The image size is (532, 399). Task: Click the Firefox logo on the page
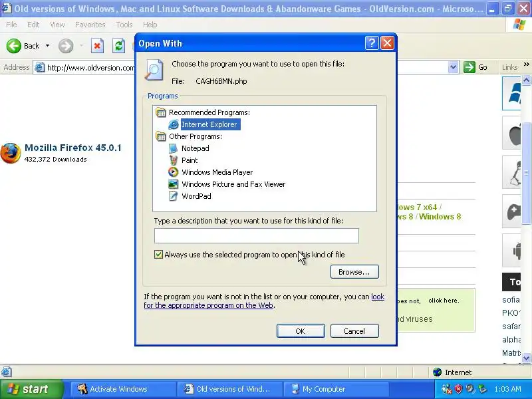[11, 153]
